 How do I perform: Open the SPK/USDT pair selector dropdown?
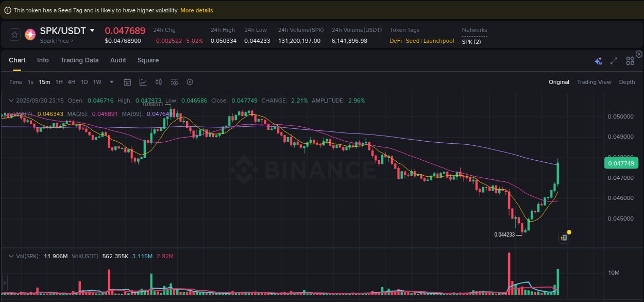pos(93,30)
